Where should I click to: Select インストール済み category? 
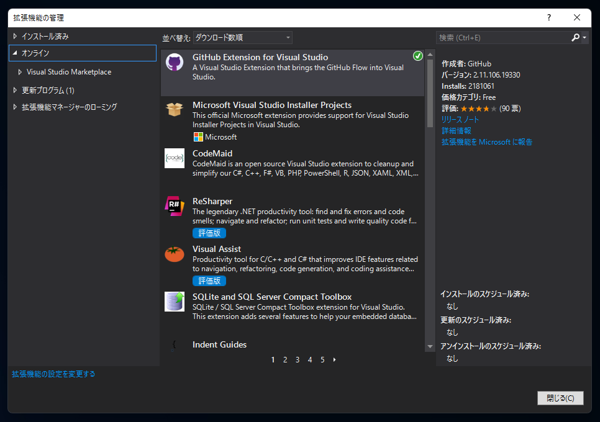pos(45,36)
